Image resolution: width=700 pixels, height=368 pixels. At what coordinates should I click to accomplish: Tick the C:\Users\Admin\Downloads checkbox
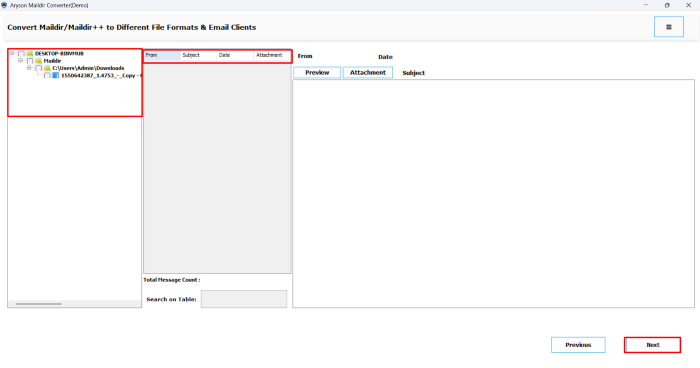pyautogui.click(x=39, y=68)
